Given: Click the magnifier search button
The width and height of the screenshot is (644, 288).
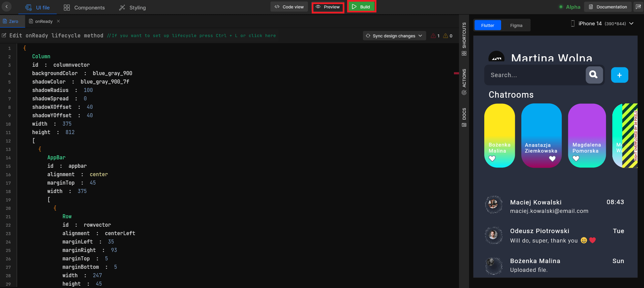Looking at the screenshot, I should [x=594, y=75].
